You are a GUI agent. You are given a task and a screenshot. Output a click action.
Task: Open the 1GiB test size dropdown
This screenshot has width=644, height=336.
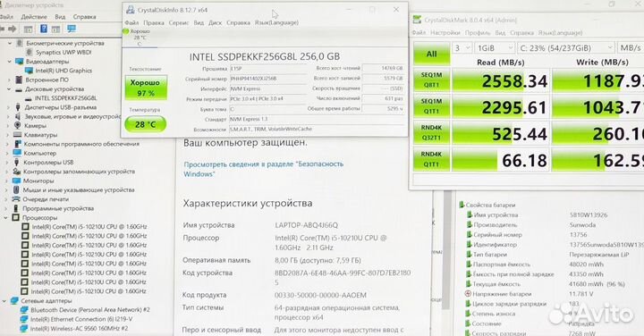[x=495, y=48]
